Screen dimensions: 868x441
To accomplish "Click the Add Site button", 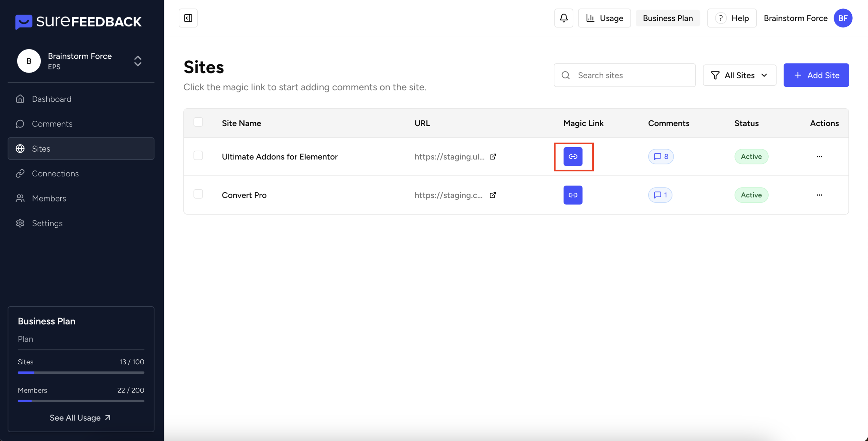I will coord(816,75).
